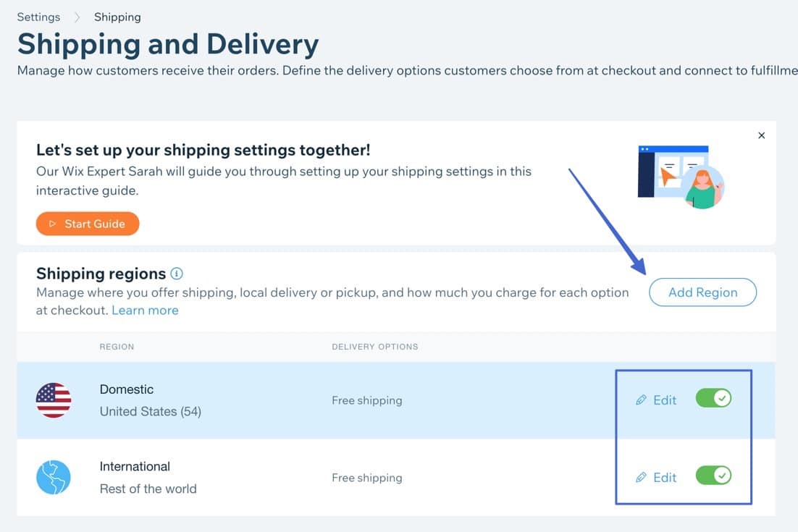
Task: Select the Domestic region name
Action: click(127, 389)
